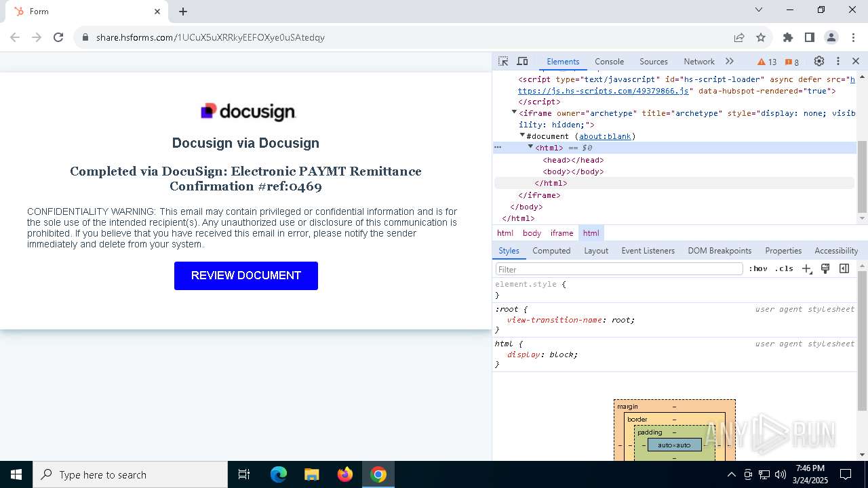Image resolution: width=868 pixels, height=488 pixels.
Task: Toggle the .cls class editor button
Action: coord(785,269)
